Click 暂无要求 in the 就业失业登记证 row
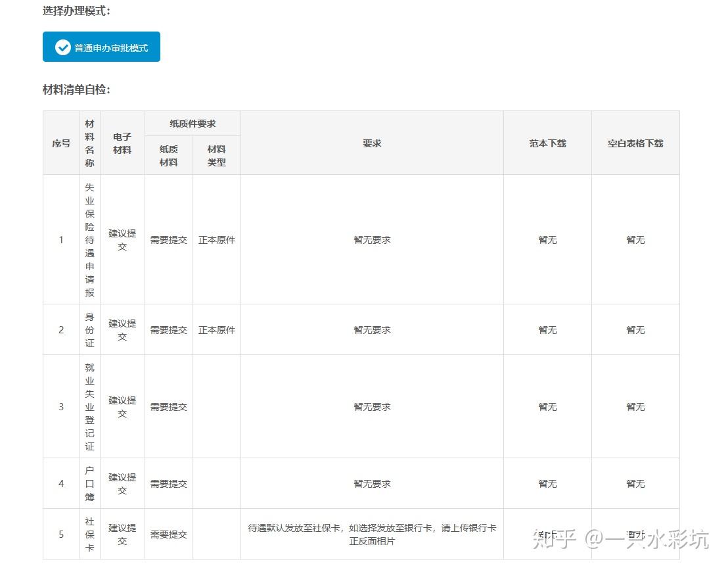Image resolution: width=728 pixels, height=570 pixels. point(372,407)
